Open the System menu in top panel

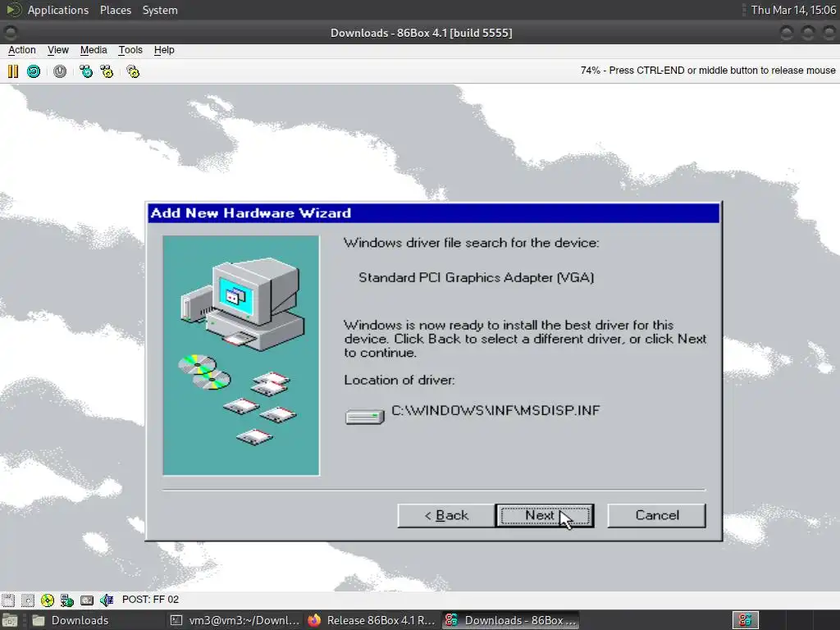(160, 10)
